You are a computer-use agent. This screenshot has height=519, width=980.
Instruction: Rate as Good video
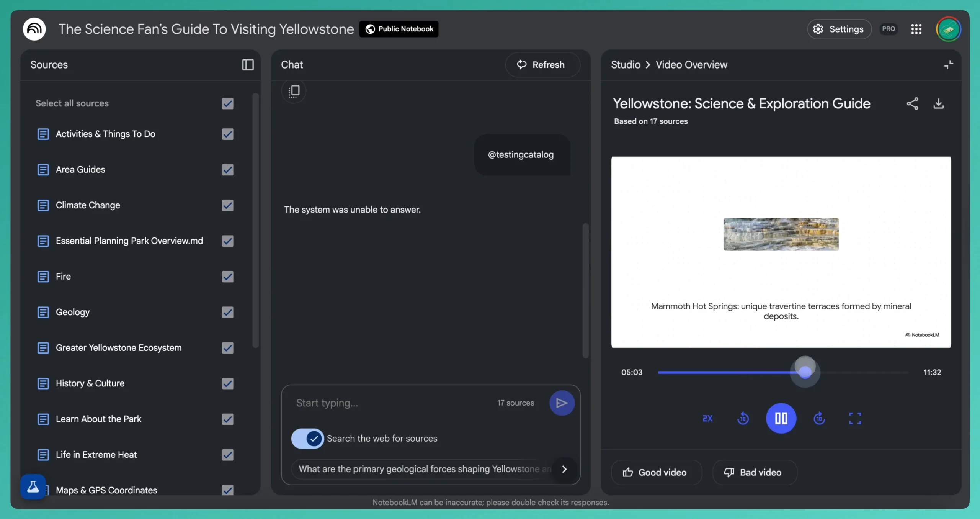[656, 472]
